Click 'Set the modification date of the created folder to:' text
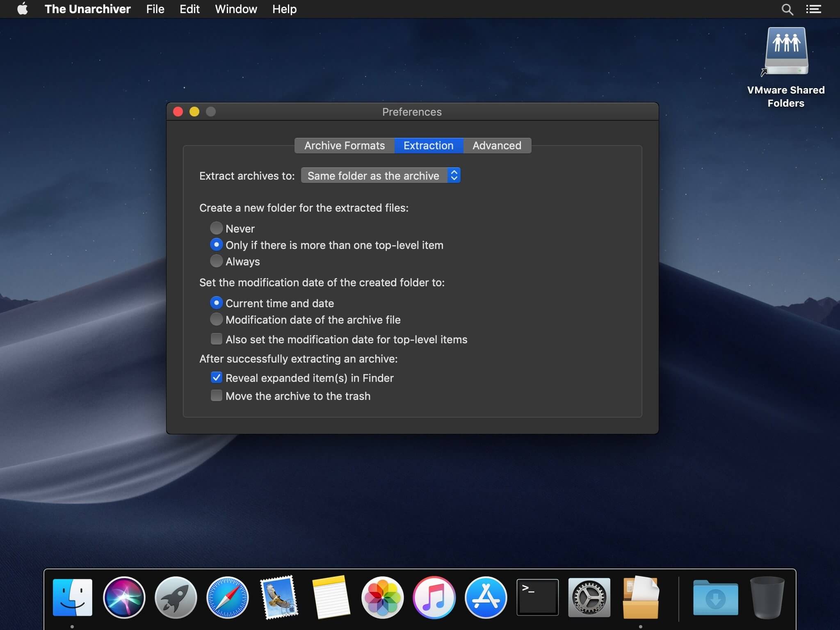 point(322,283)
